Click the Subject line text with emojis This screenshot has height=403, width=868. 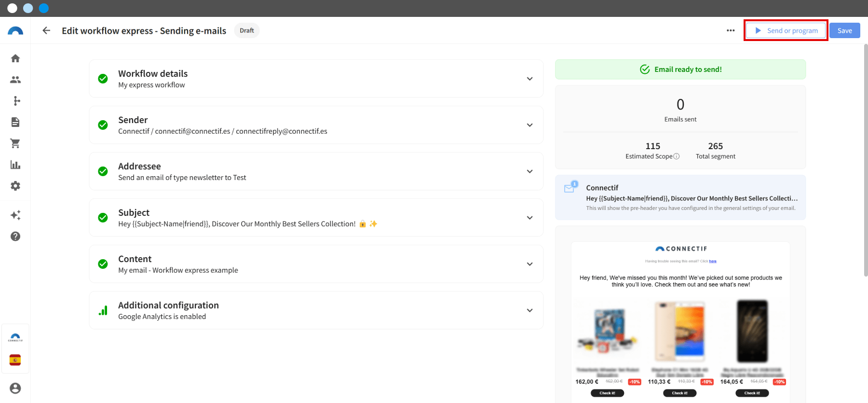pyautogui.click(x=248, y=224)
